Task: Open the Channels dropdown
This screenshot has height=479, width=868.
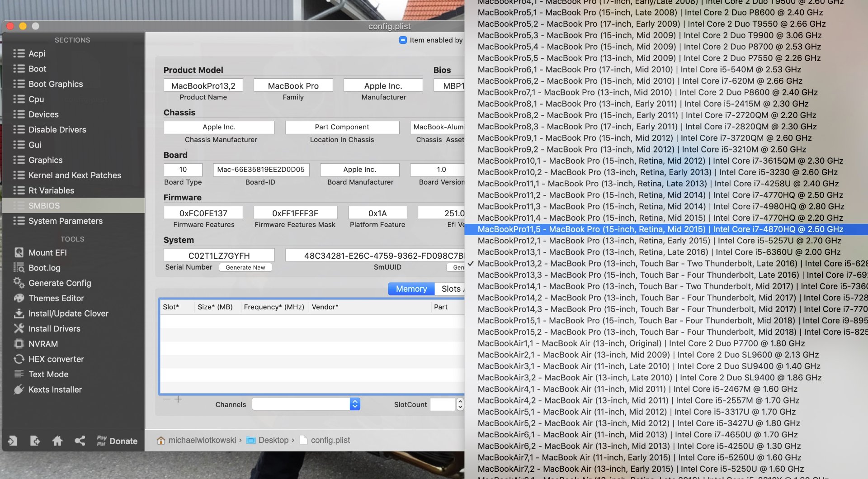Action: point(306,404)
